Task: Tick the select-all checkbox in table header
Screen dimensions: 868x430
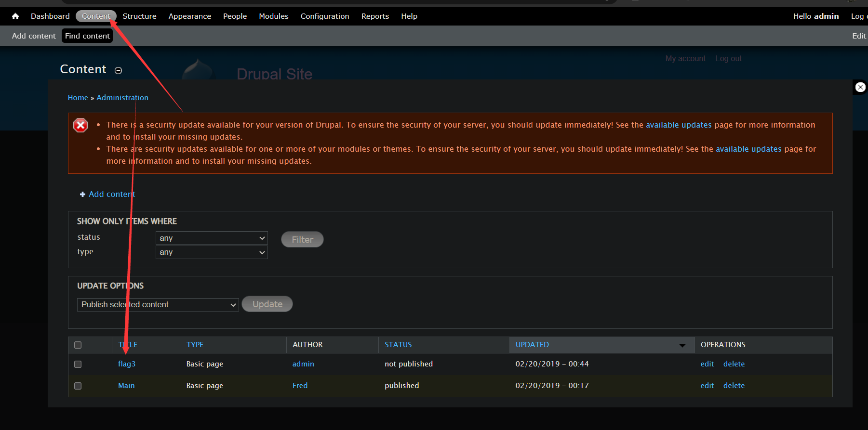Action: 78,345
